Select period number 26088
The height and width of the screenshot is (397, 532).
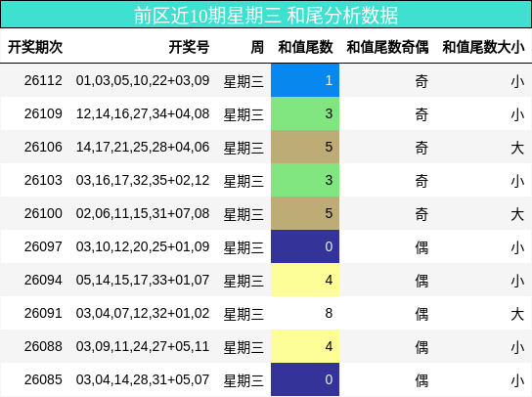point(43,347)
